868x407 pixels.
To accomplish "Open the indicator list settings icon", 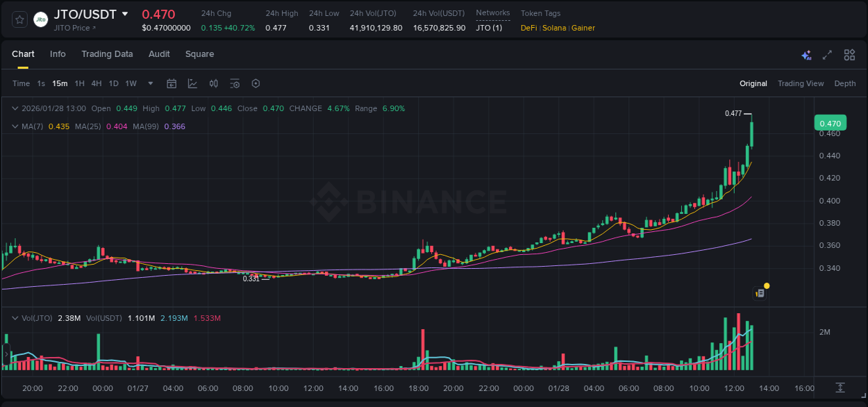I will [x=234, y=83].
